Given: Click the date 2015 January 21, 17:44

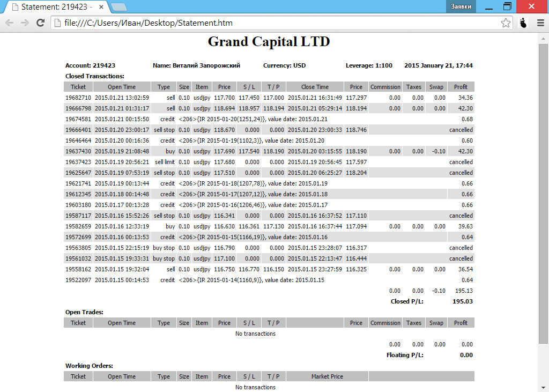Looking at the screenshot, I should point(439,65).
